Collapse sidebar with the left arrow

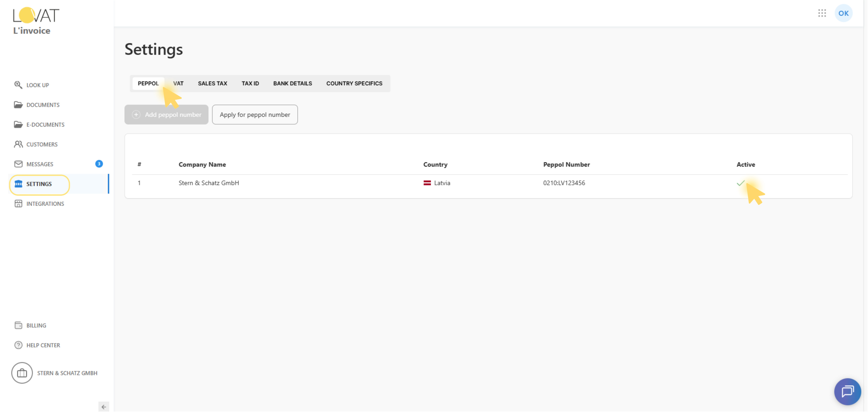pyautogui.click(x=103, y=407)
